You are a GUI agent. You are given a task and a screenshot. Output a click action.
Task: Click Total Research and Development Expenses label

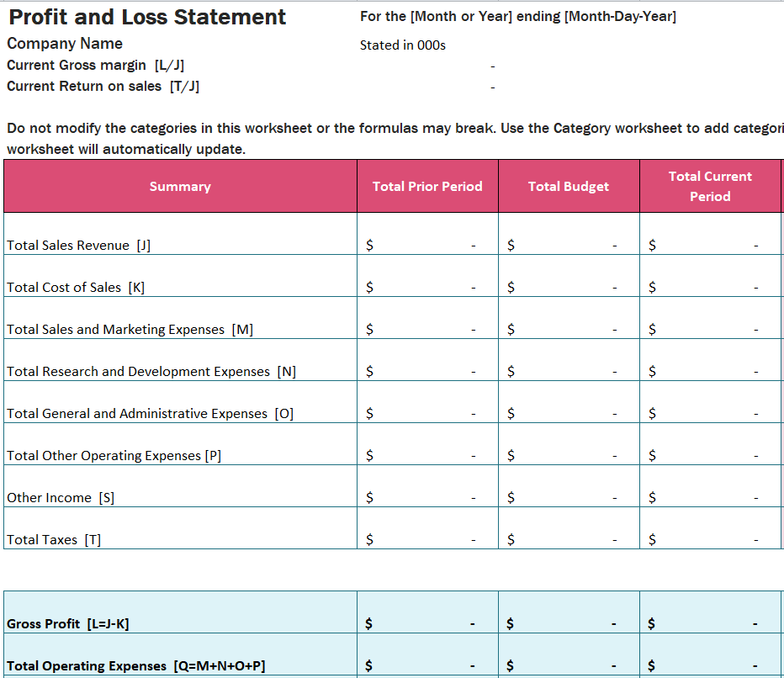(151, 371)
